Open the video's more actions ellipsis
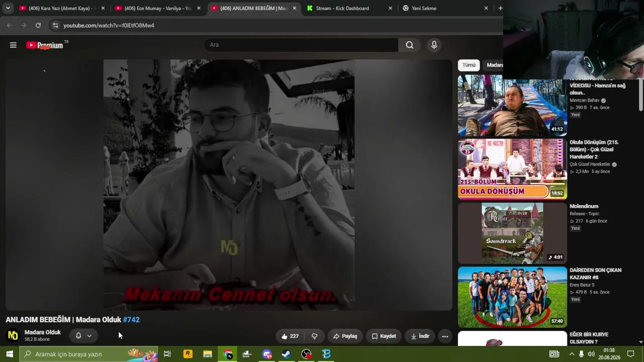644x362 pixels. tap(445, 336)
